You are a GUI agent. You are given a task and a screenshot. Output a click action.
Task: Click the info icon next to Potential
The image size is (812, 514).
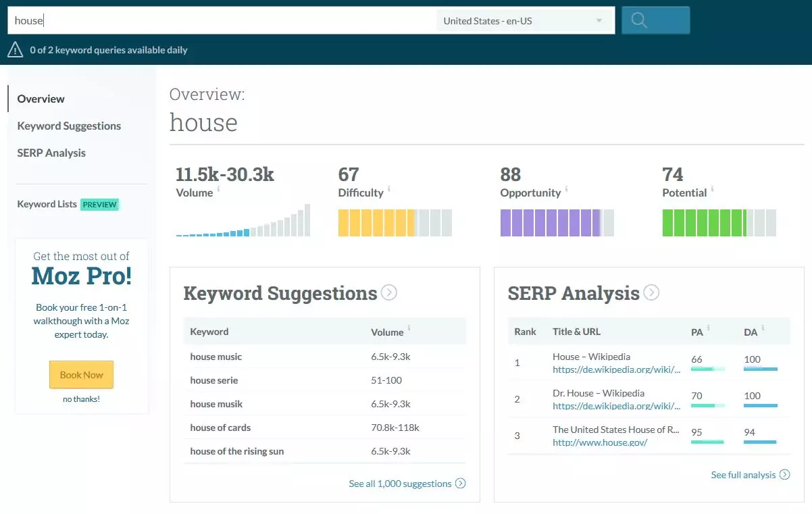coord(712,190)
